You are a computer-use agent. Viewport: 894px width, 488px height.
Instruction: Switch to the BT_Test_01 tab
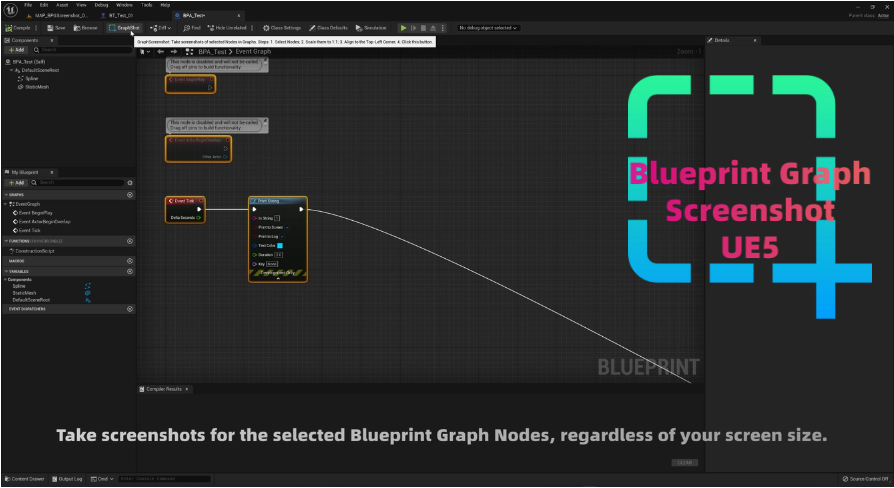coord(117,15)
